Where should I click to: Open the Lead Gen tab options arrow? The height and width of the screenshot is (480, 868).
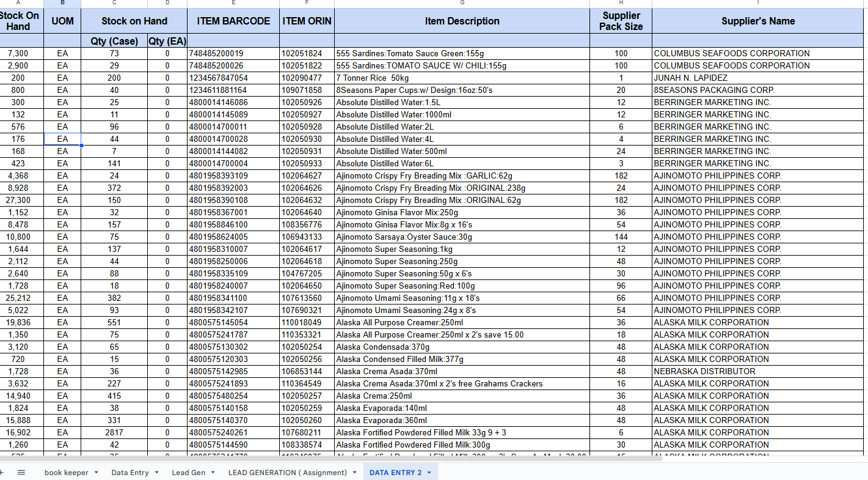(x=213, y=473)
